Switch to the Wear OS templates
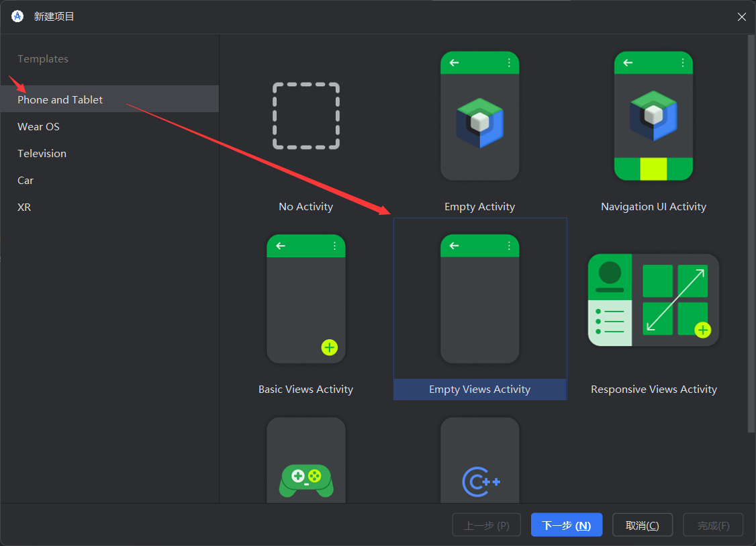The image size is (756, 546). click(x=109, y=126)
